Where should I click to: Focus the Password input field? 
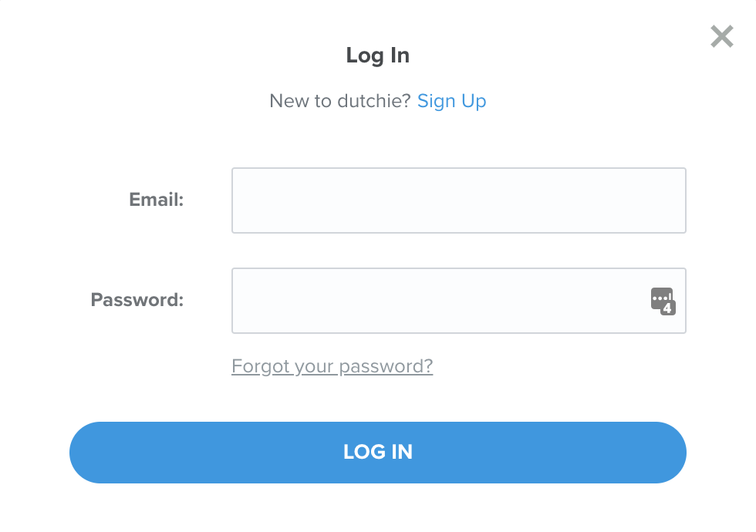click(440, 301)
